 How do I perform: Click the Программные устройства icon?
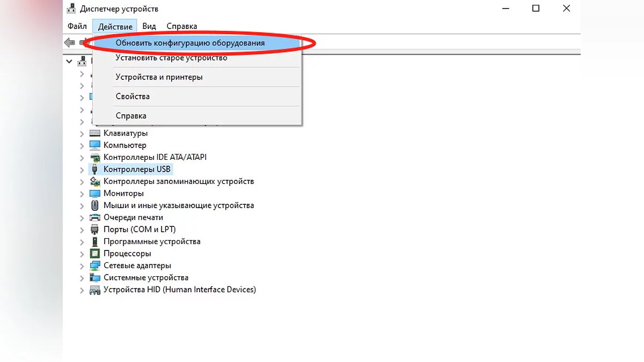pos(95,241)
